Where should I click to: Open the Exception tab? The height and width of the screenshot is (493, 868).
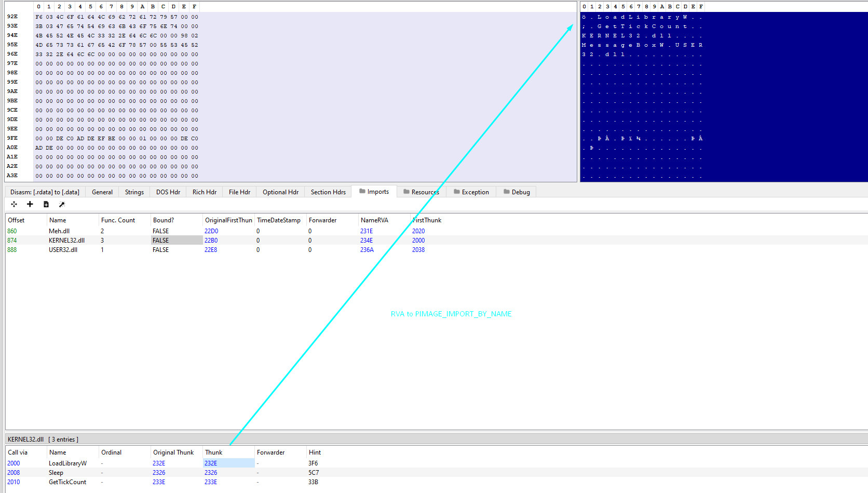(471, 192)
